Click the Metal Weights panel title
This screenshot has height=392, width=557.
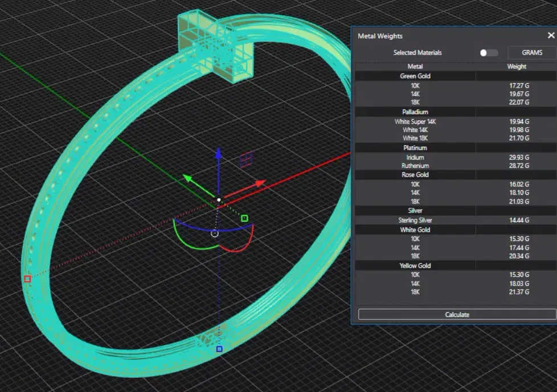pos(380,36)
